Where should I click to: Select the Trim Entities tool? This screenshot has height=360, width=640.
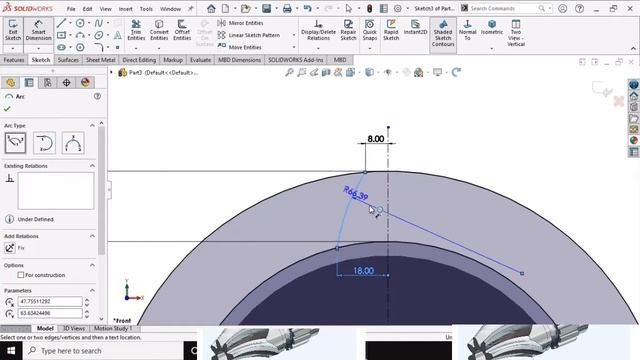(x=136, y=30)
